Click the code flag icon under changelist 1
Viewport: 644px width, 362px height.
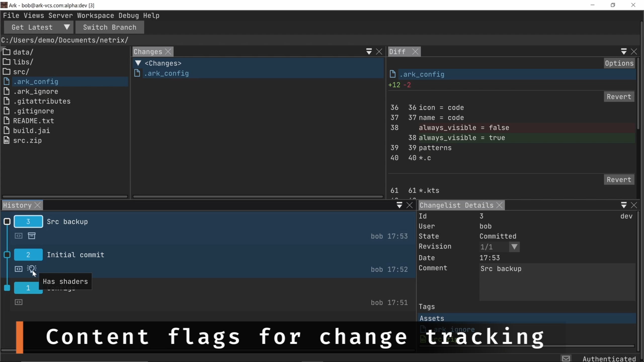click(19, 302)
